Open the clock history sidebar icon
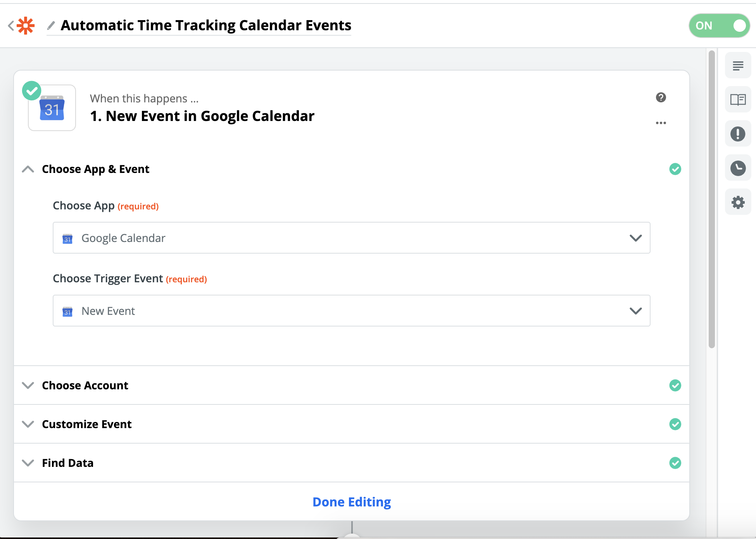This screenshot has width=756, height=539. [738, 168]
